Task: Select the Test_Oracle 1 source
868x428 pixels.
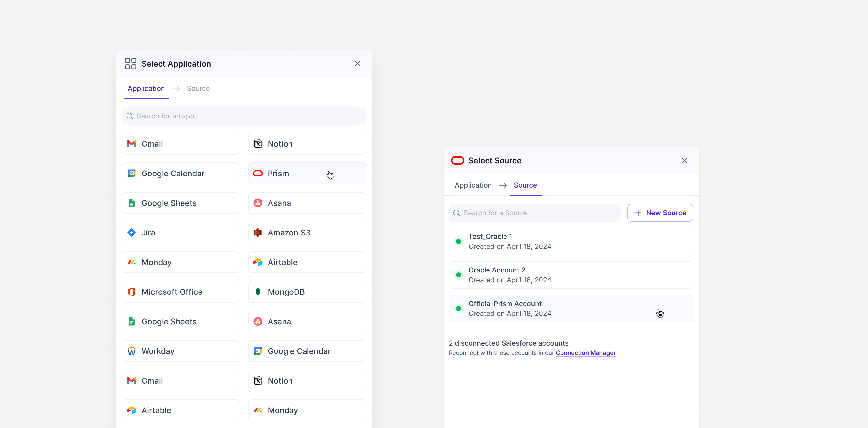Action: coord(571,241)
